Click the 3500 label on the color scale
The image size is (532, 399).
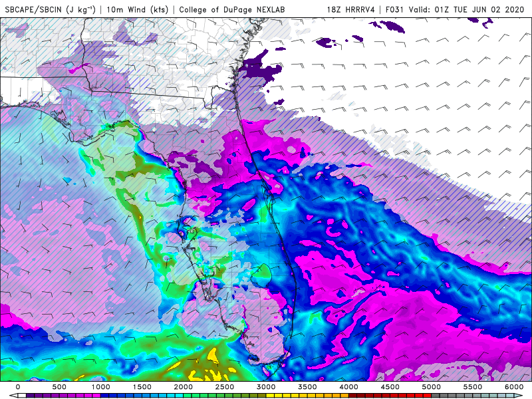307,387
